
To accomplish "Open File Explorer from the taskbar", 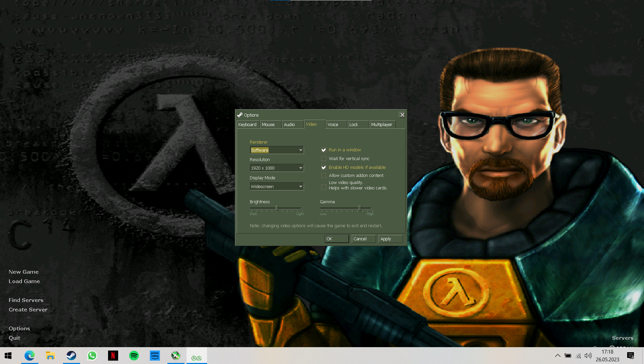I will point(50,356).
